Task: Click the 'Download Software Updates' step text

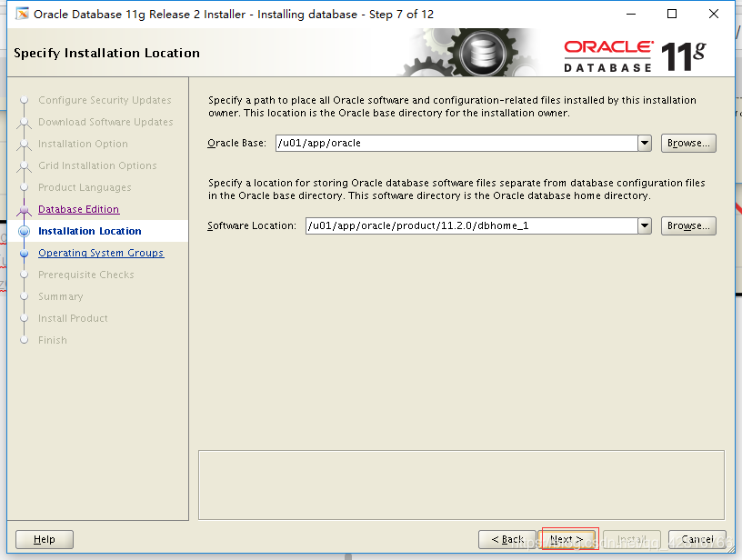Action: tap(105, 122)
